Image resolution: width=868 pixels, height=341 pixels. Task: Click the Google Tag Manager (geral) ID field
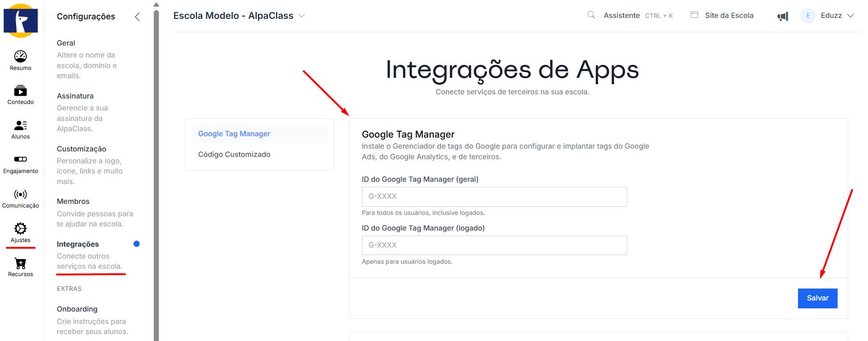(x=494, y=197)
